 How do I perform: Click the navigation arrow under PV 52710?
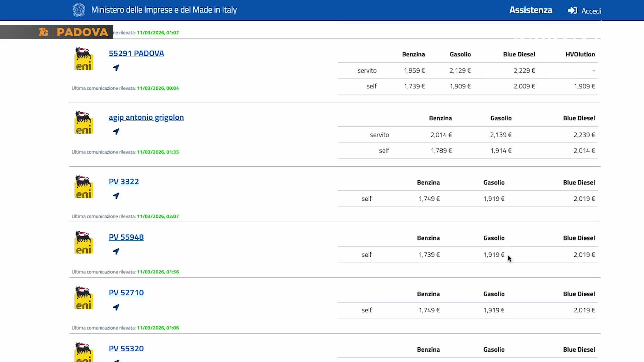coord(116,307)
